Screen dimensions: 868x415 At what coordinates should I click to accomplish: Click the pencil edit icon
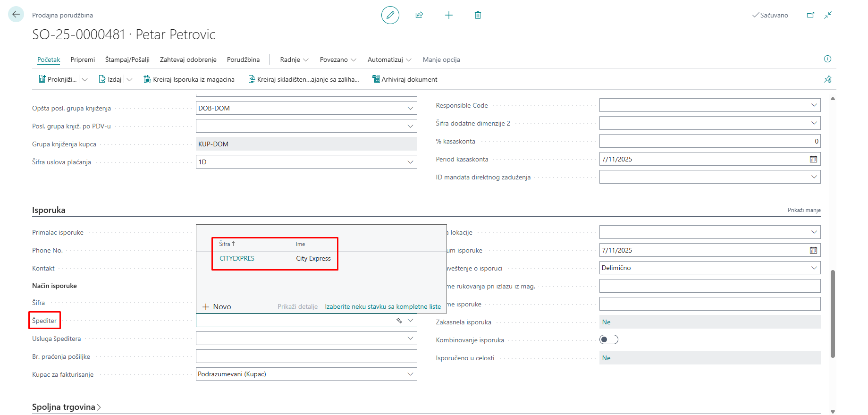(x=390, y=15)
